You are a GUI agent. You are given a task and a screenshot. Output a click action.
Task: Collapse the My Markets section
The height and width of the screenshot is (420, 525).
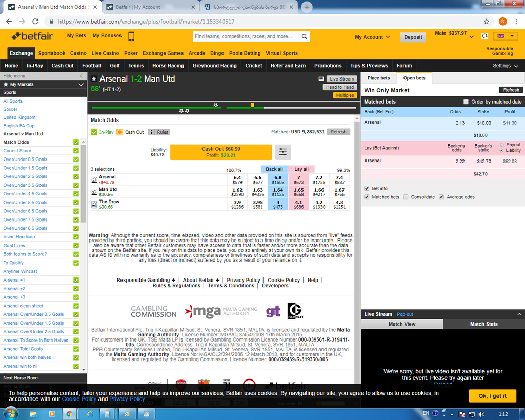point(81,85)
